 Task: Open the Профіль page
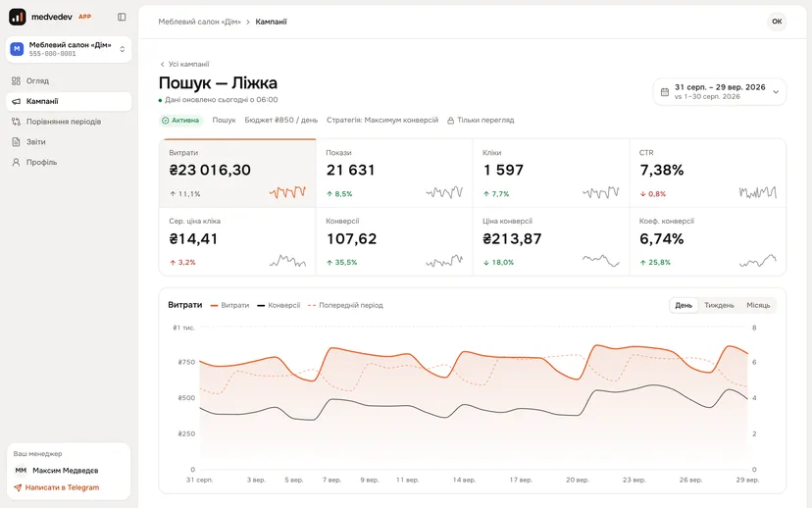coord(69,162)
